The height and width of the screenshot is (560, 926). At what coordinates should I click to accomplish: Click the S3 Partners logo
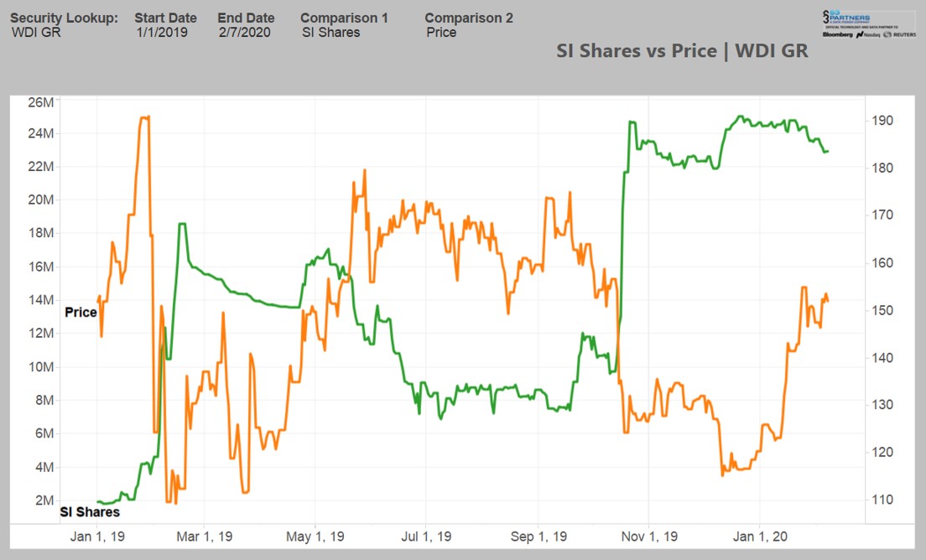coord(845,17)
